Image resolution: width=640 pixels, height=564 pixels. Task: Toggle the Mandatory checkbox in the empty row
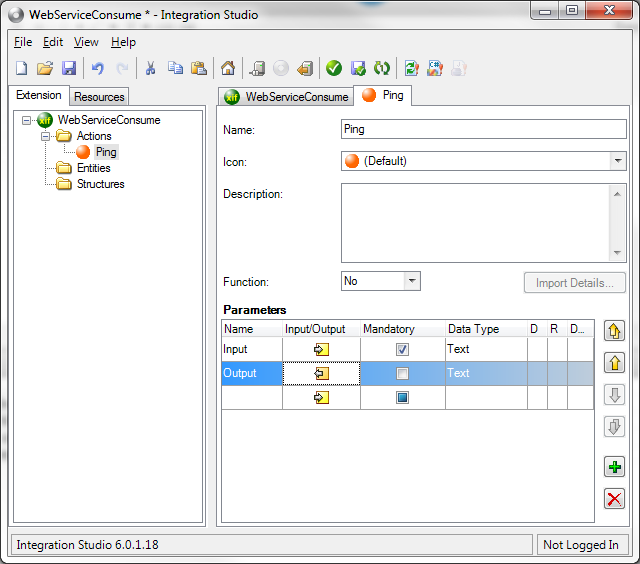(402, 398)
